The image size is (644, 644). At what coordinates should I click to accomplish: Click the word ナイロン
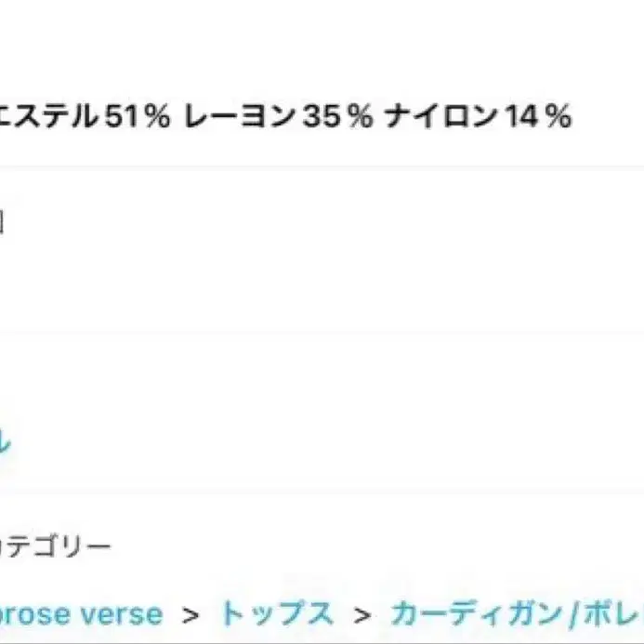[443, 118]
